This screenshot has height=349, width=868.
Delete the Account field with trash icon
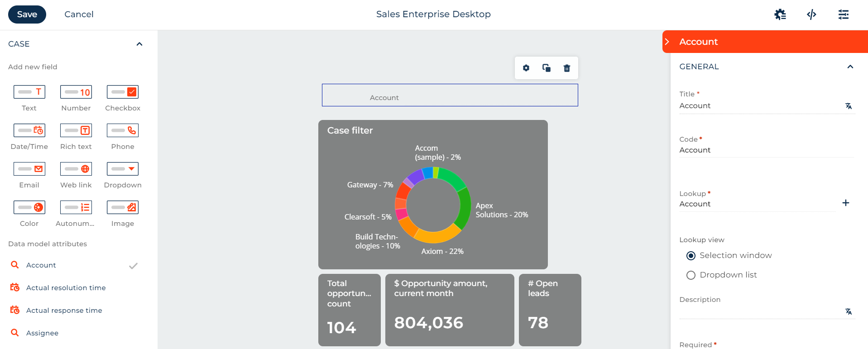tap(567, 68)
